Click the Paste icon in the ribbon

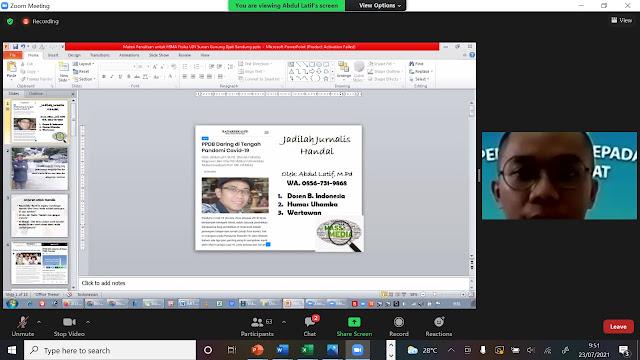12,67
